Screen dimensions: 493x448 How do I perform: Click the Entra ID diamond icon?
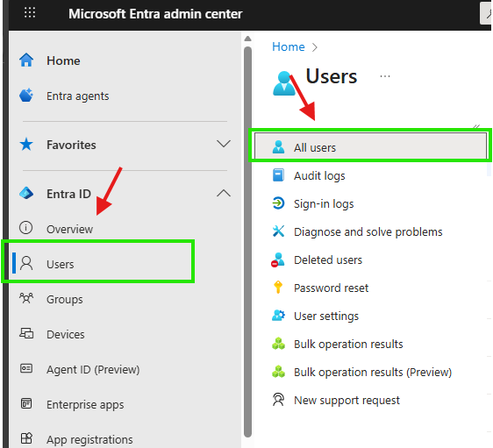point(26,193)
